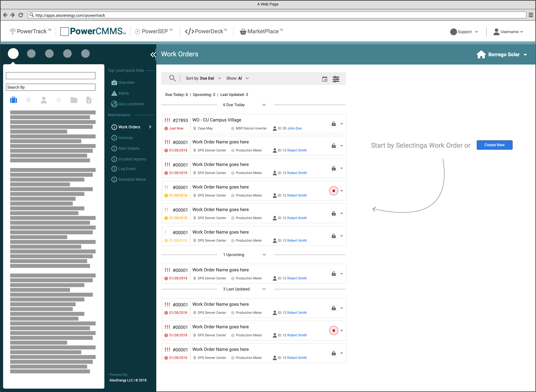Toggle the red stop status on the fourth work order
536x392 pixels.
(x=334, y=191)
